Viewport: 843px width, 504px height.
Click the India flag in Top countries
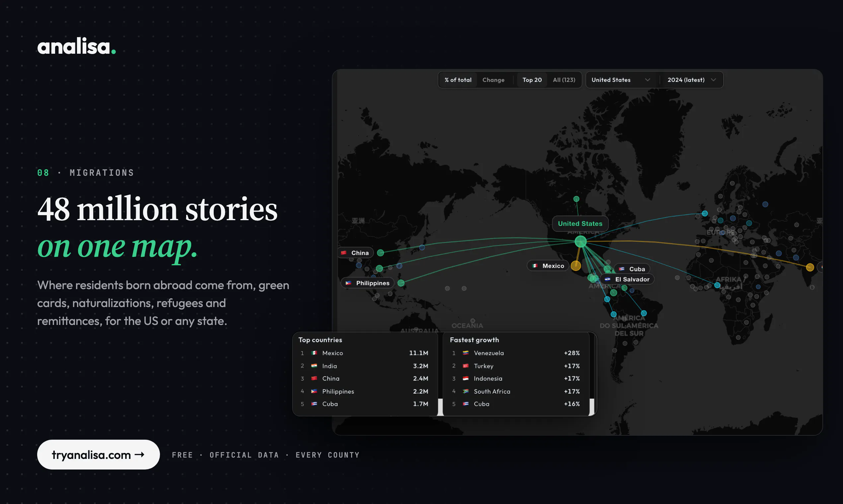314,366
